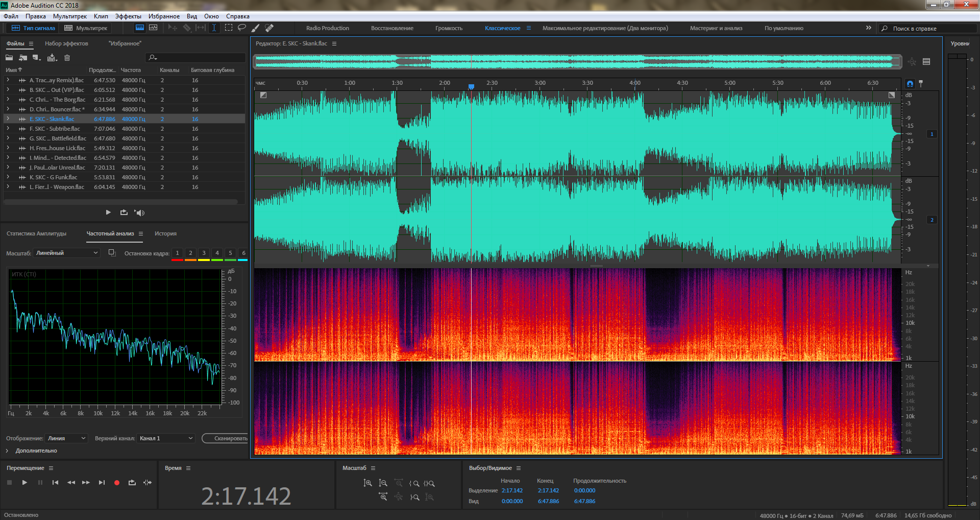The height and width of the screenshot is (520, 980).
Task: Open the Верхний канал dropdown
Action: (x=166, y=438)
